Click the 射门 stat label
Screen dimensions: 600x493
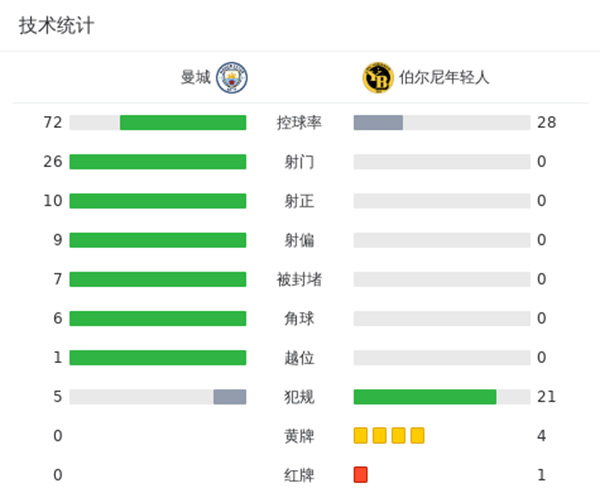click(299, 161)
